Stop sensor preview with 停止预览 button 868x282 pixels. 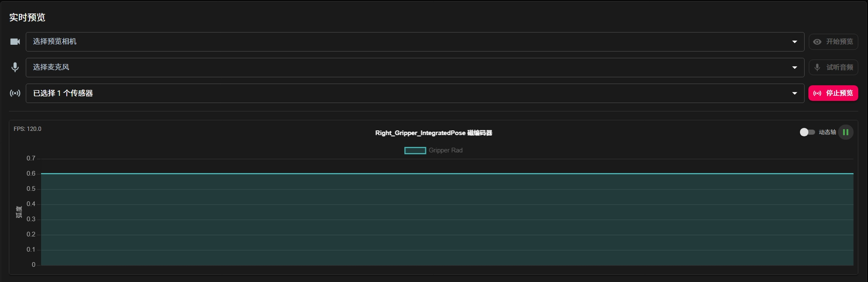(x=833, y=93)
